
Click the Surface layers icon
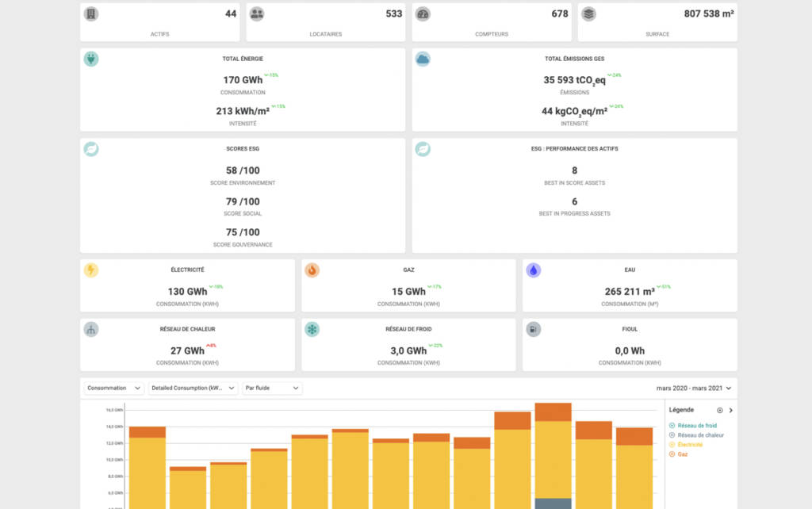coord(588,14)
